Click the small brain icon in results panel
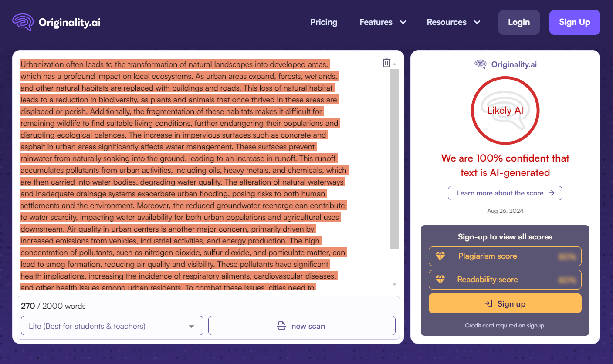This screenshot has width=613, height=364. [480, 64]
